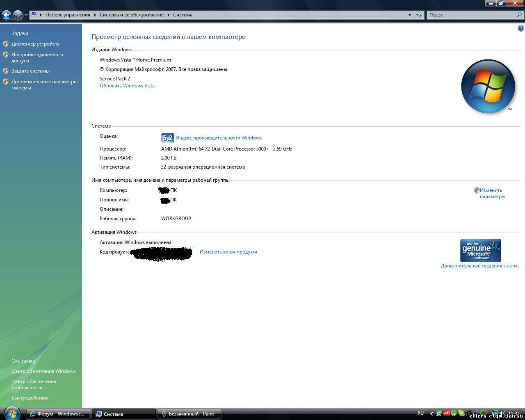Image resolution: width=525 pixels, height=420 pixels.
Task: Select the Service Pack 2 text
Action: pos(115,79)
